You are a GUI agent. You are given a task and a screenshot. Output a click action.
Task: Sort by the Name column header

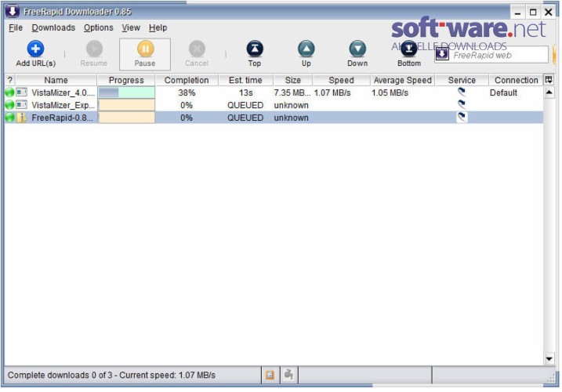click(56, 80)
